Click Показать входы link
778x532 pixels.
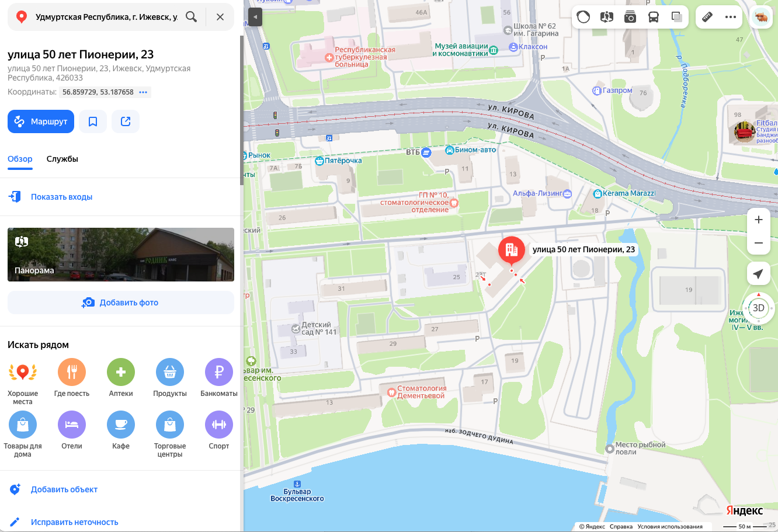tap(61, 197)
